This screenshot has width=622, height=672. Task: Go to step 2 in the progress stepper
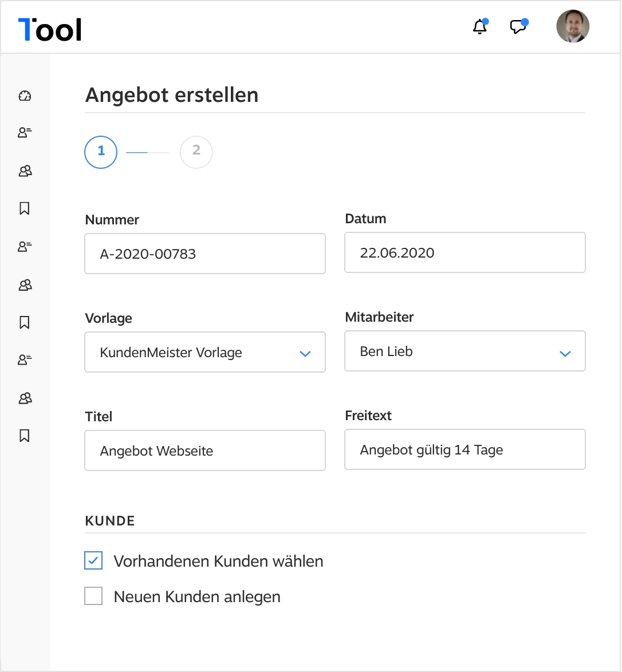[196, 152]
